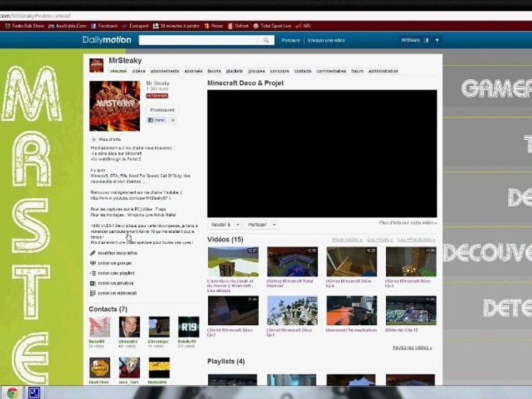This screenshot has height=399, width=532.
Task: Switch to the commentaires tab
Action: click(331, 71)
